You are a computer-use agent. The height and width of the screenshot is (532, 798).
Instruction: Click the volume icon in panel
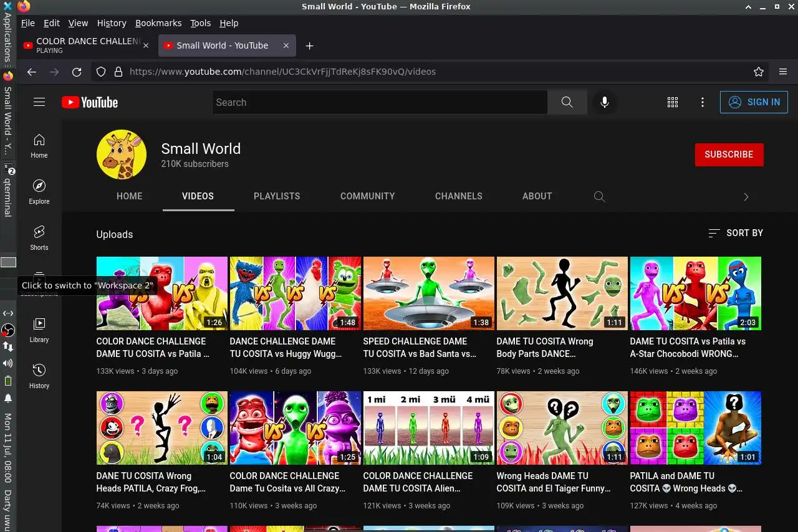[8, 363]
